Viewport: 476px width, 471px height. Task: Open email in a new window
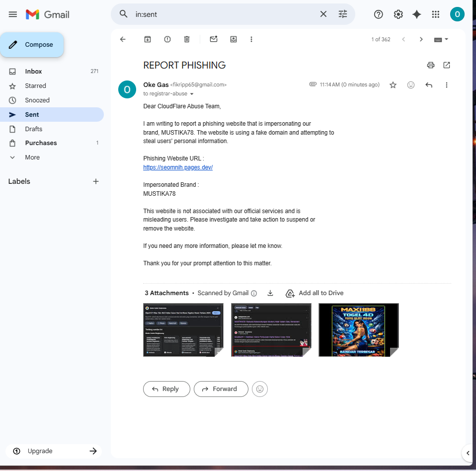click(x=446, y=65)
